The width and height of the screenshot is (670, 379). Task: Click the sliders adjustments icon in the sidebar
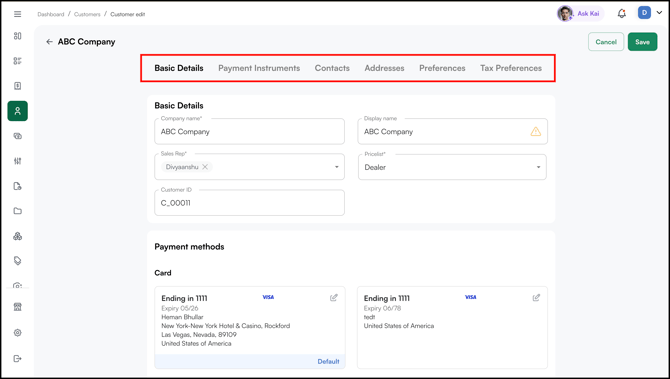pyautogui.click(x=18, y=161)
